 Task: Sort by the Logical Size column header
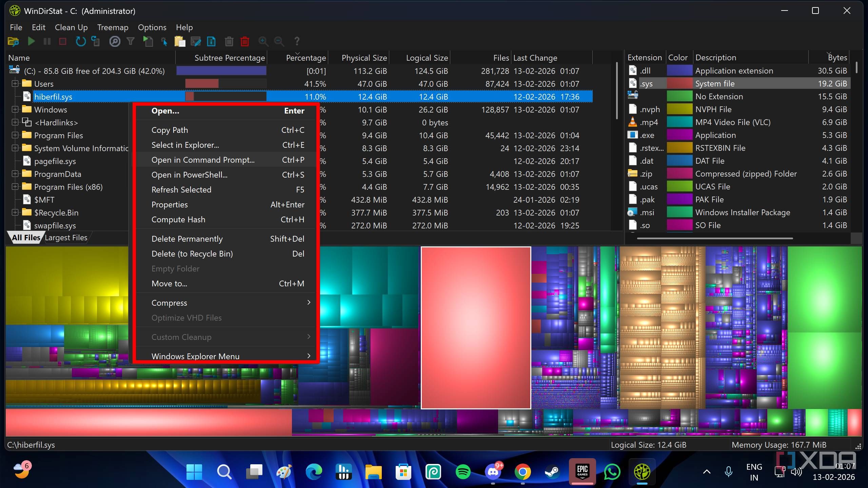point(420,58)
